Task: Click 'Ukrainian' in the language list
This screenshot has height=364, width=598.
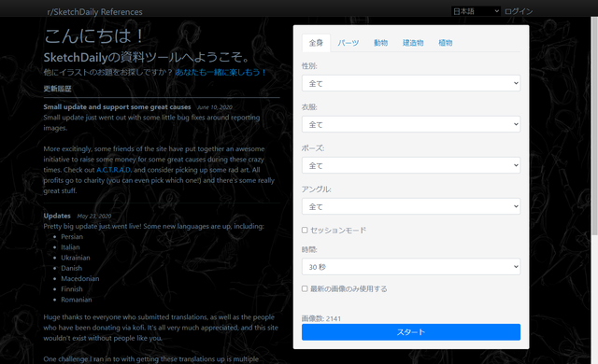Action: pos(76,258)
